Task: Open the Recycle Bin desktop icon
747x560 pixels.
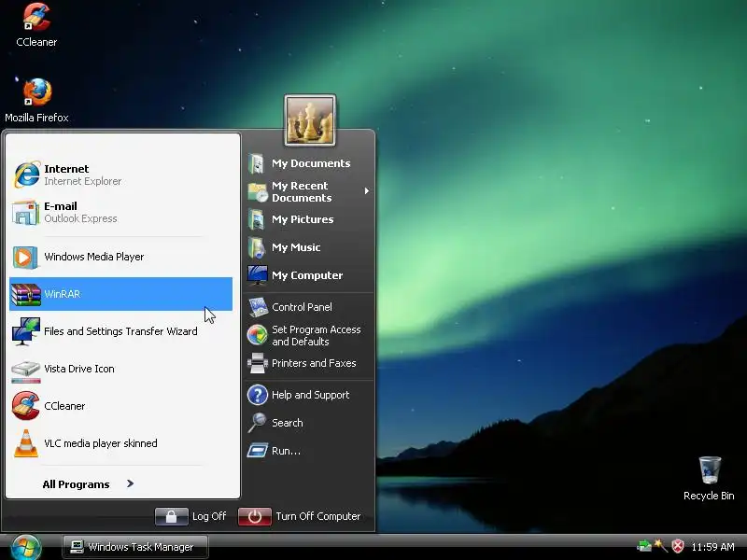Action: click(x=710, y=469)
